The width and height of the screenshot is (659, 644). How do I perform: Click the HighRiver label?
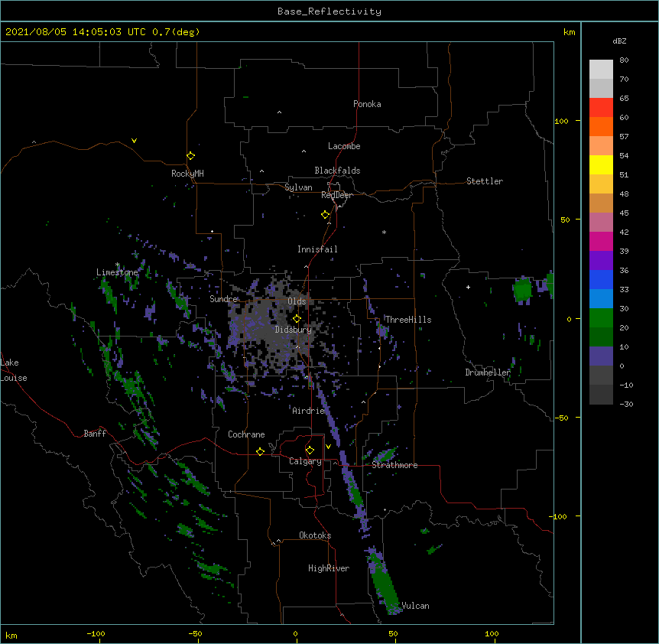[329, 568]
